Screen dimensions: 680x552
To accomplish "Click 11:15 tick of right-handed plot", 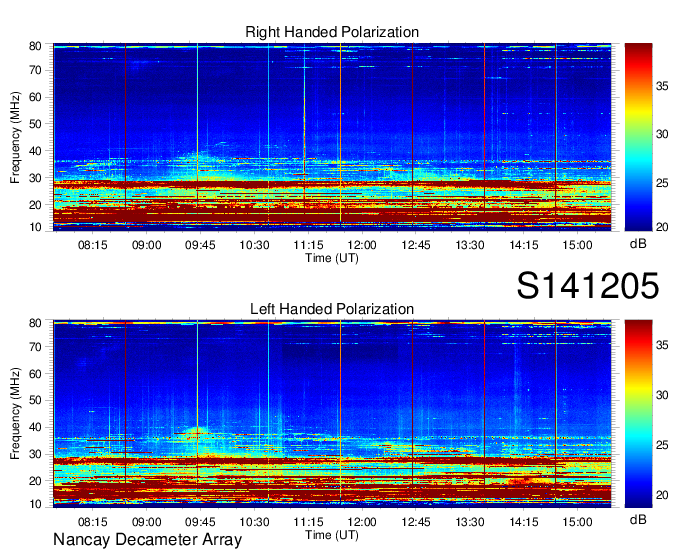I will (x=308, y=245).
